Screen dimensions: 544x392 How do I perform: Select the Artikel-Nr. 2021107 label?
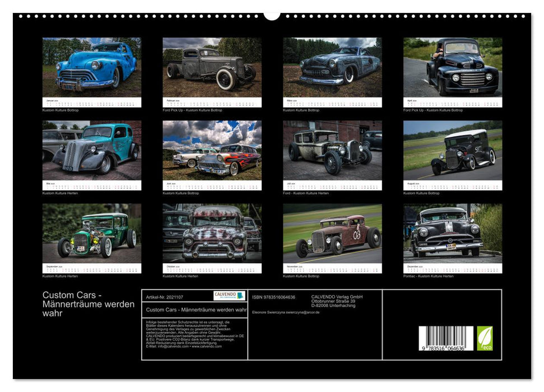[x=164, y=297]
